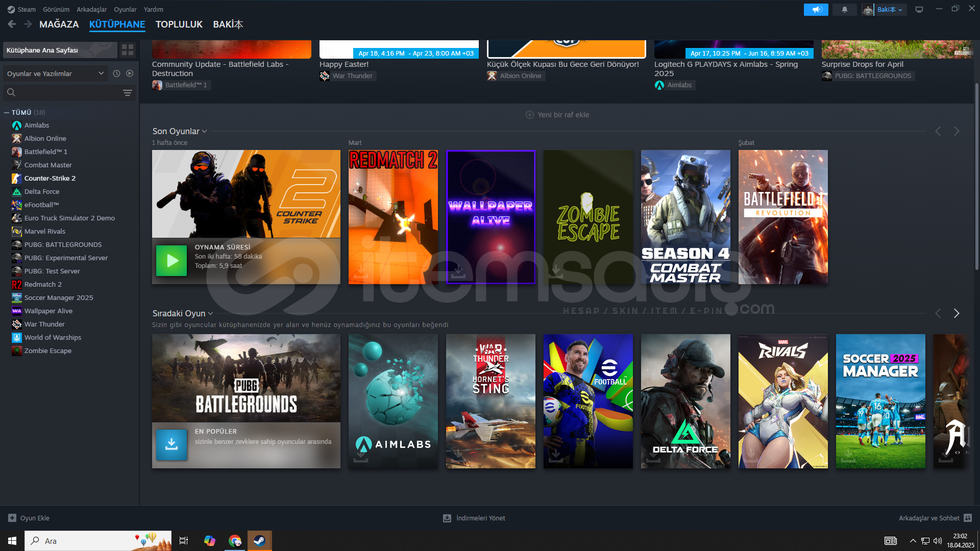The image size is (980, 551).
Task: Click the downloads icon beside İndirmeleri Yönet
Action: [x=447, y=518]
